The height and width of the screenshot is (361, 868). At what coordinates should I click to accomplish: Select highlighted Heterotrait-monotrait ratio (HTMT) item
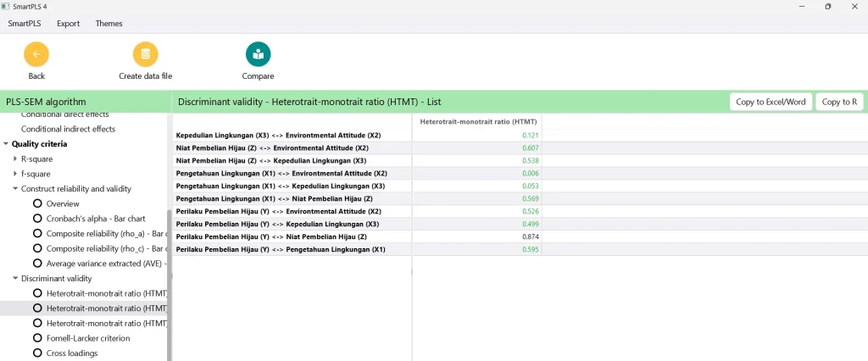tap(37, 308)
